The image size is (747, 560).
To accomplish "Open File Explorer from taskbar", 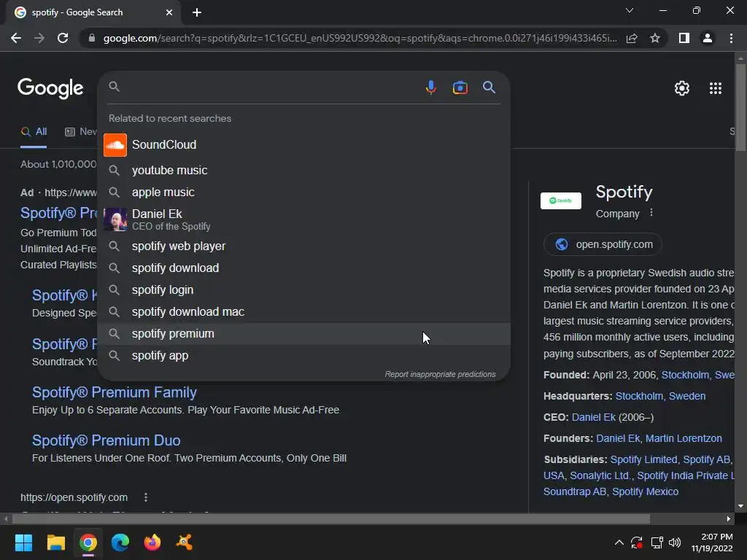I will point(55,542).
